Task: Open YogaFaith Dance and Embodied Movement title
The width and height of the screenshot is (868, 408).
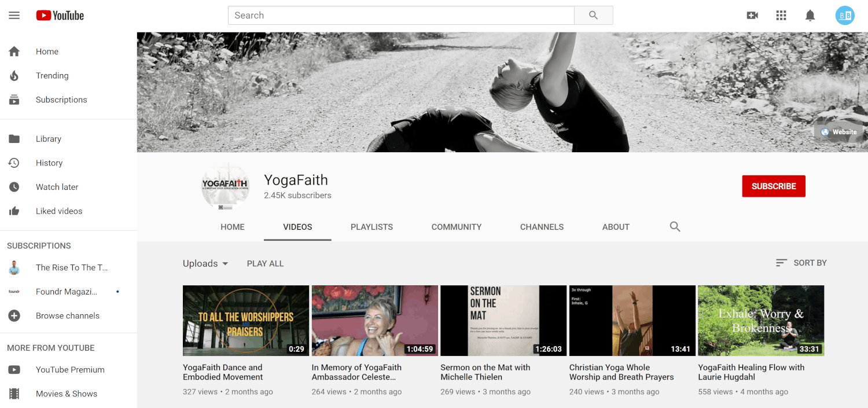Action: [x=223, y=372]
